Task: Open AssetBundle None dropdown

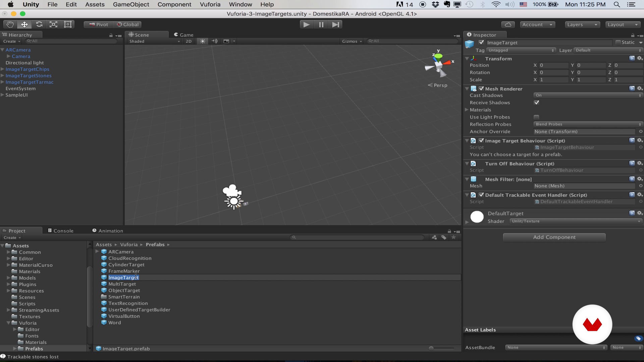Action: tap(557, 348)
